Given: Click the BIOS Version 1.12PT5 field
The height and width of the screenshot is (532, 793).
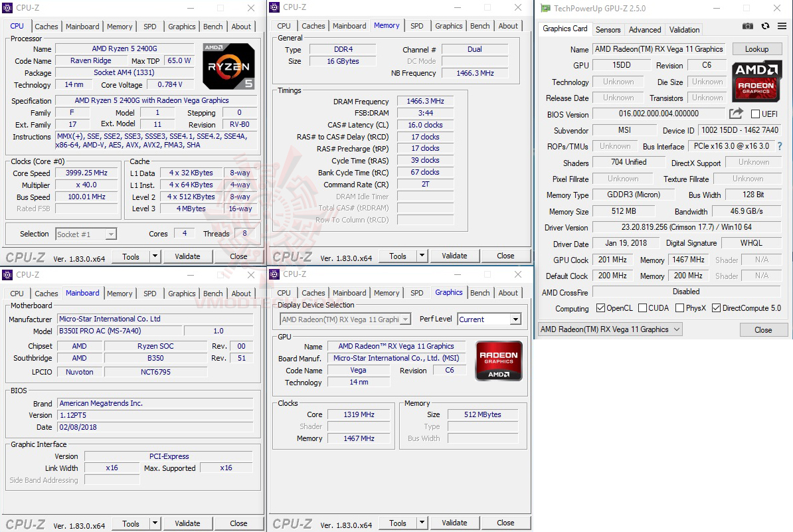Looking at the screenshot, I should point(155,415).
